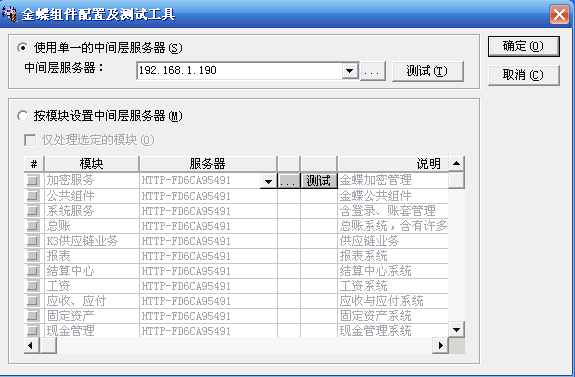
Task: Click the vertical scrollbar thumb
Action: tap(456, 180)
